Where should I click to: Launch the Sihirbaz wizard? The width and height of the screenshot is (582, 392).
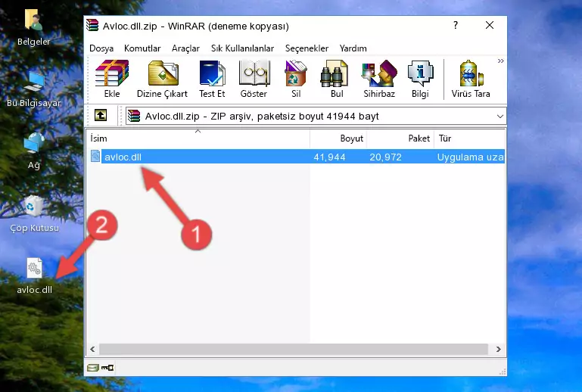click(379, 79)
